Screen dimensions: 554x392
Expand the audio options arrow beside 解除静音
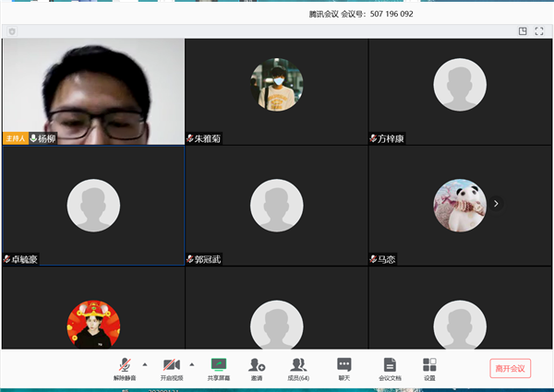[145, 364]
